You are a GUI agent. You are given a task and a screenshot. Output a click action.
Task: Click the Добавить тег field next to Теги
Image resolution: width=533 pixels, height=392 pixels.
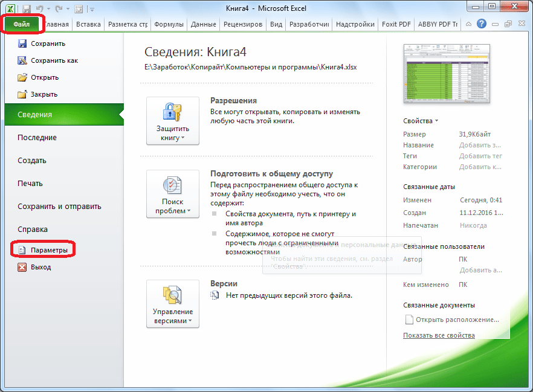(x=480, y=156)
